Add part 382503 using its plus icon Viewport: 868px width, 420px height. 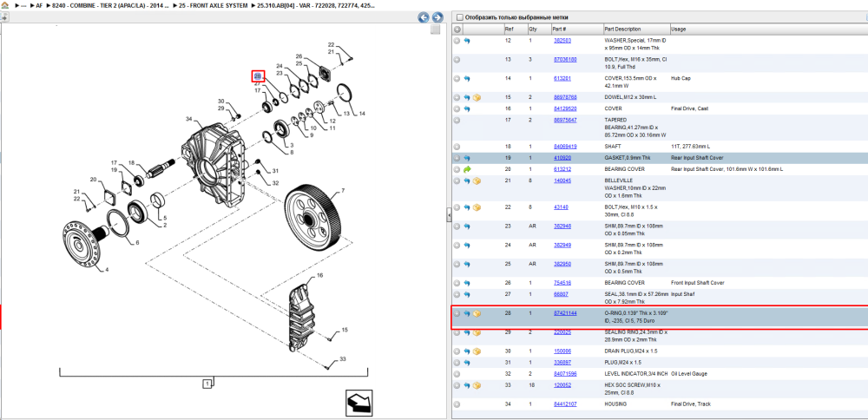pos(457,41)
